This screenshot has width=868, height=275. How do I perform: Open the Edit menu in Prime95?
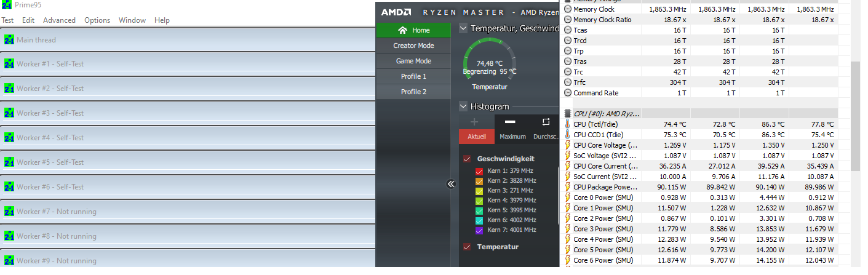click(x=28, y=20)
